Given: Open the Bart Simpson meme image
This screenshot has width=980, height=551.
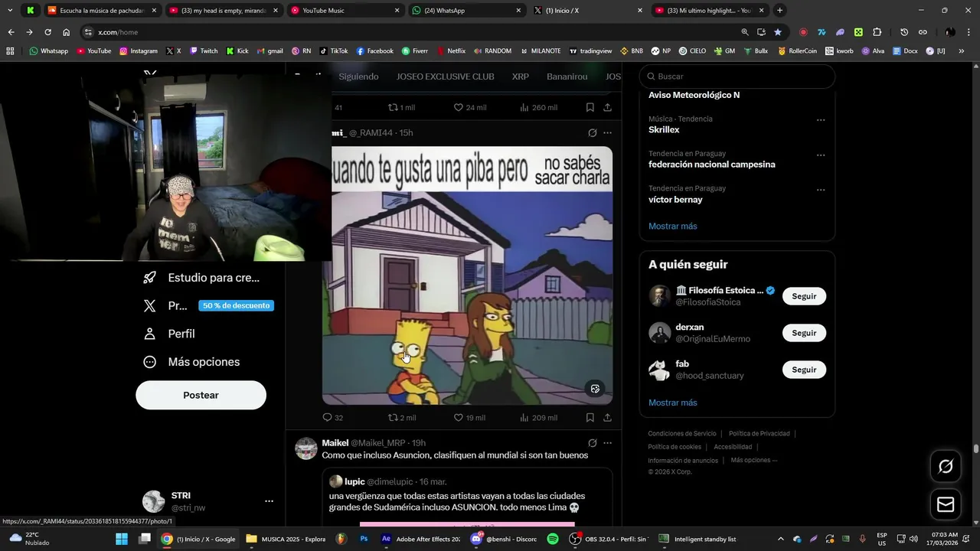Looking at the screenshot, I should click(x=467, y=275).
